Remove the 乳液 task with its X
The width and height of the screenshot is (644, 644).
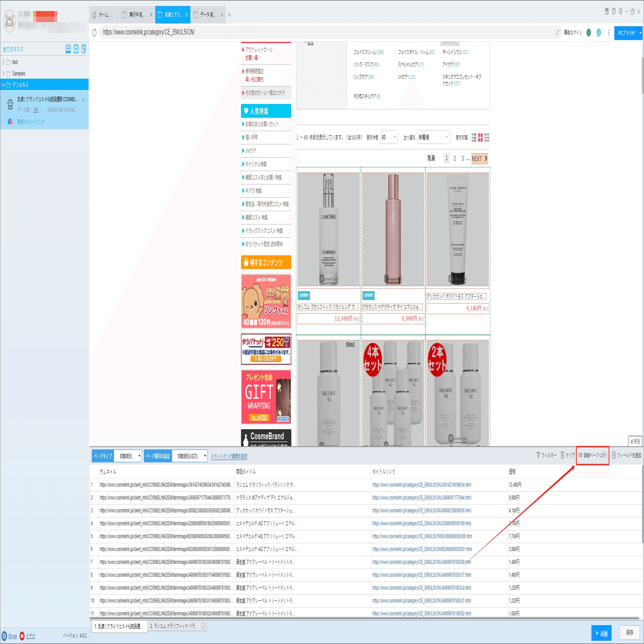pyautogui.click(x=83, y=100)
